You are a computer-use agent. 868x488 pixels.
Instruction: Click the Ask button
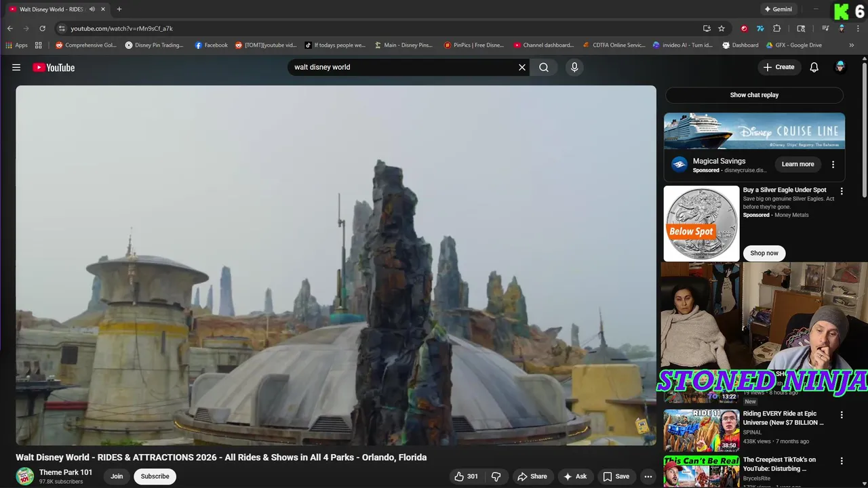(x=575, y=476)
